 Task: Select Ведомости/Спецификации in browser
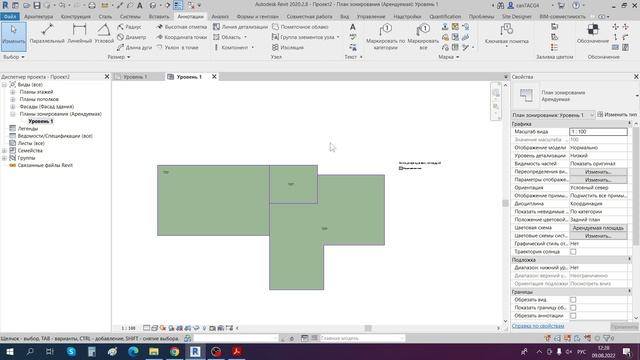[x=55, y=136]
